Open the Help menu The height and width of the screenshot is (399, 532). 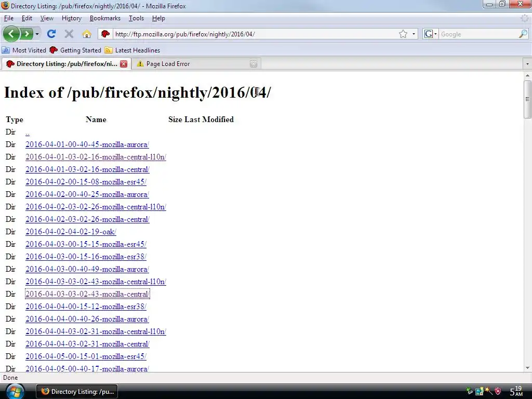[158, 18]
